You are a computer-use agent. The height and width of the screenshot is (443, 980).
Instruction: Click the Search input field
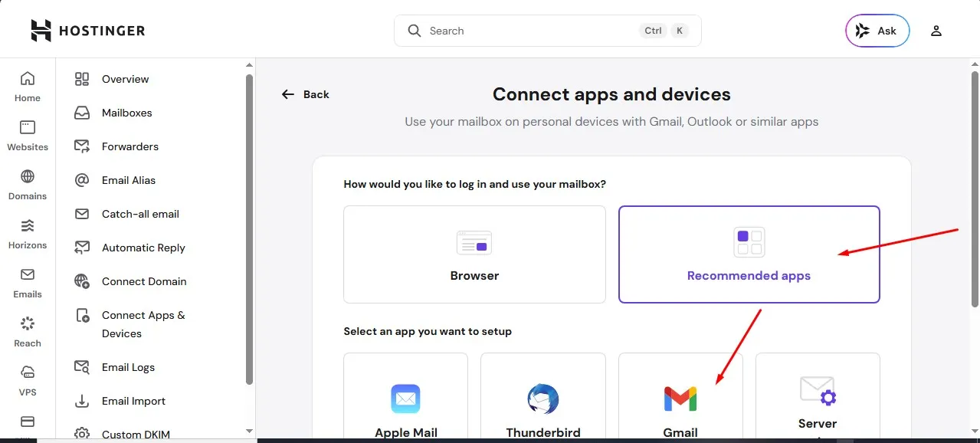pos(546,31)
